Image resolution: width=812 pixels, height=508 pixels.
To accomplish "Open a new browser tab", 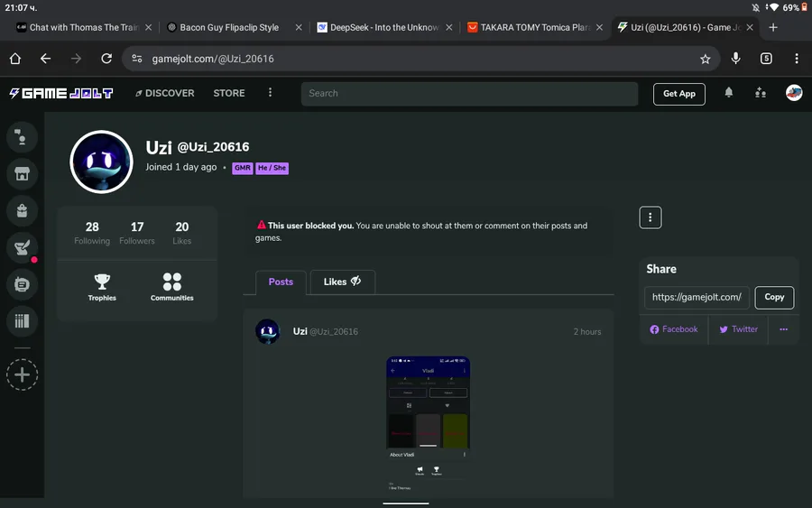I will tap(773, 27).
